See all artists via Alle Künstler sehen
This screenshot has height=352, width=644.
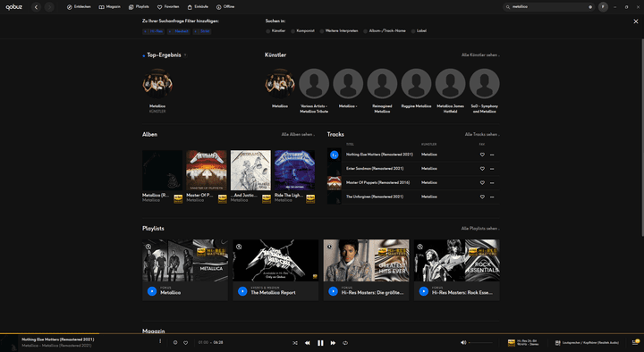click(x=480, y=55)
